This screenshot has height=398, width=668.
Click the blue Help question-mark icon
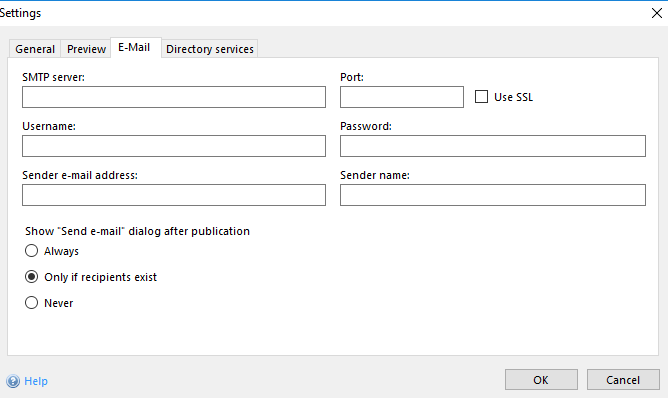[13, 381]
